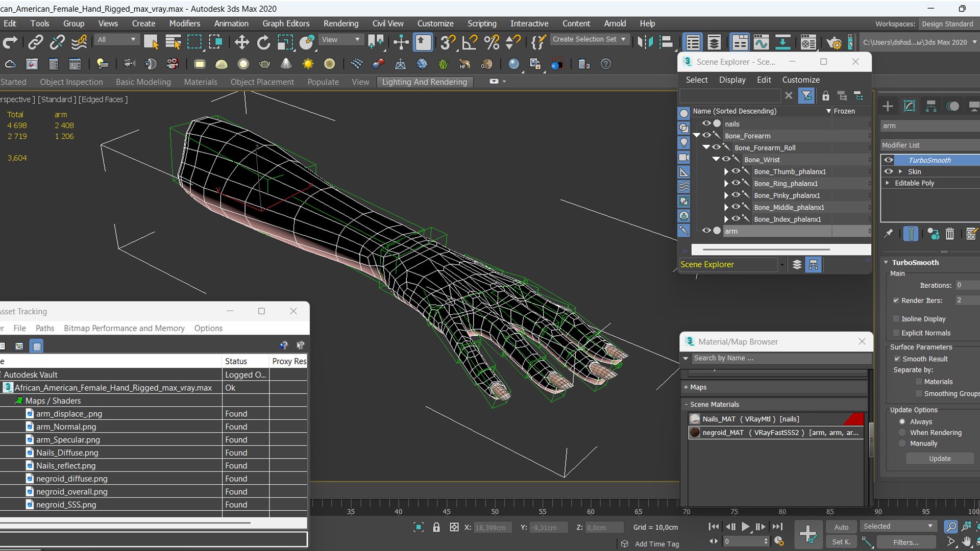980x551 pixels.
Task: Click the lock icon in Scene Explorer
Action: click(825, 96)
